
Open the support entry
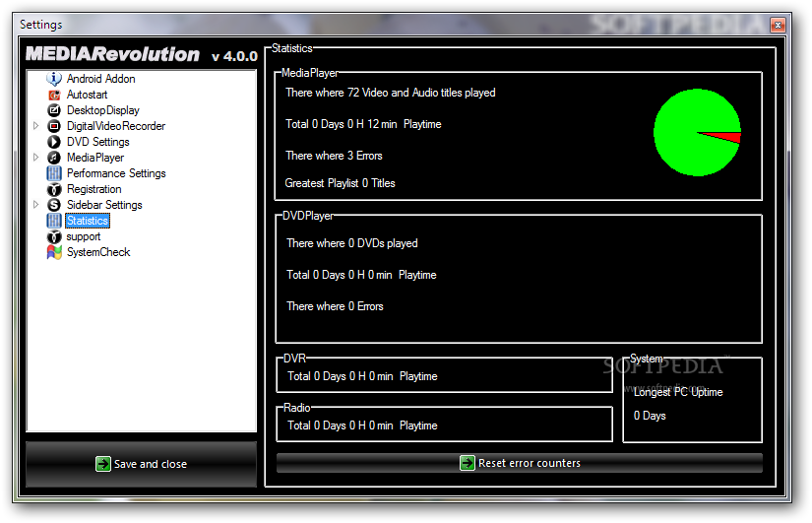pyautogui.click(x=84, y=237)
